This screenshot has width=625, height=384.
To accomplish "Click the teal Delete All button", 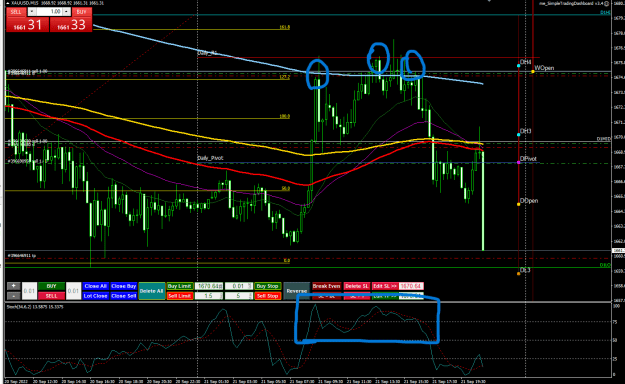I will [151, 291].
